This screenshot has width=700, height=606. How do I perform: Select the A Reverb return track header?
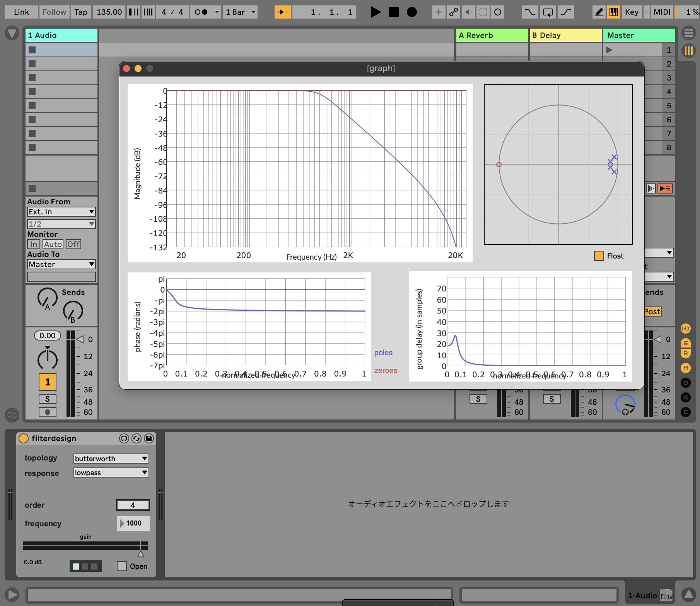(492, 35)
